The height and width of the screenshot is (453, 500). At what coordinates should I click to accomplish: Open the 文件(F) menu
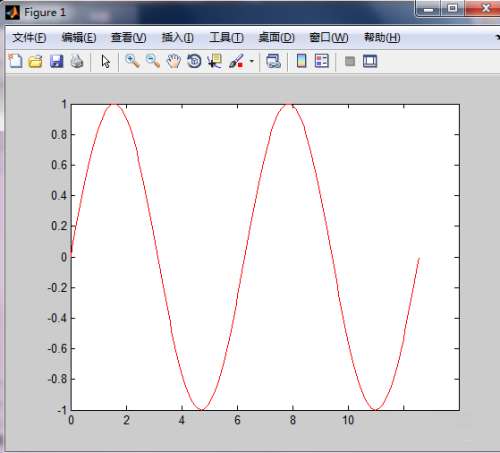(29, 38)
